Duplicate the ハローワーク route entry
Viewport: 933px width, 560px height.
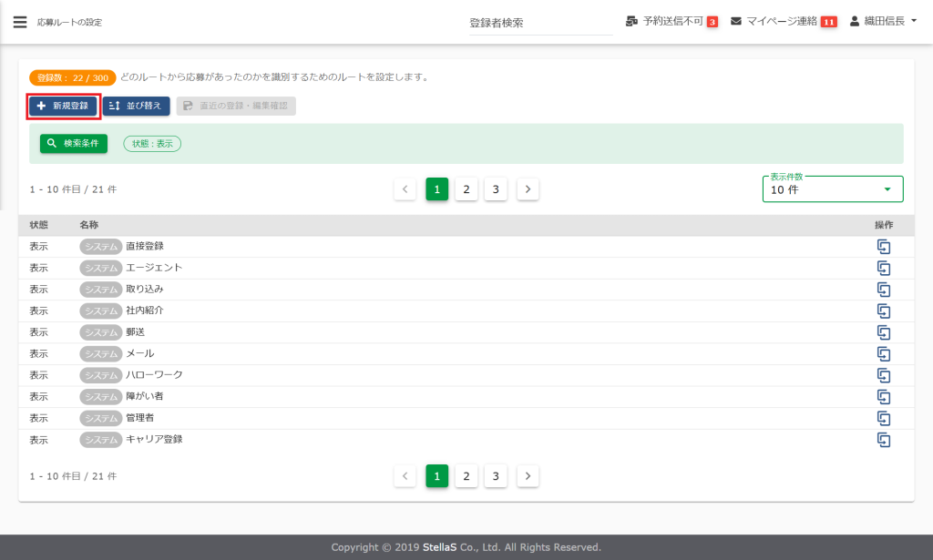click(x=883, y=375)
